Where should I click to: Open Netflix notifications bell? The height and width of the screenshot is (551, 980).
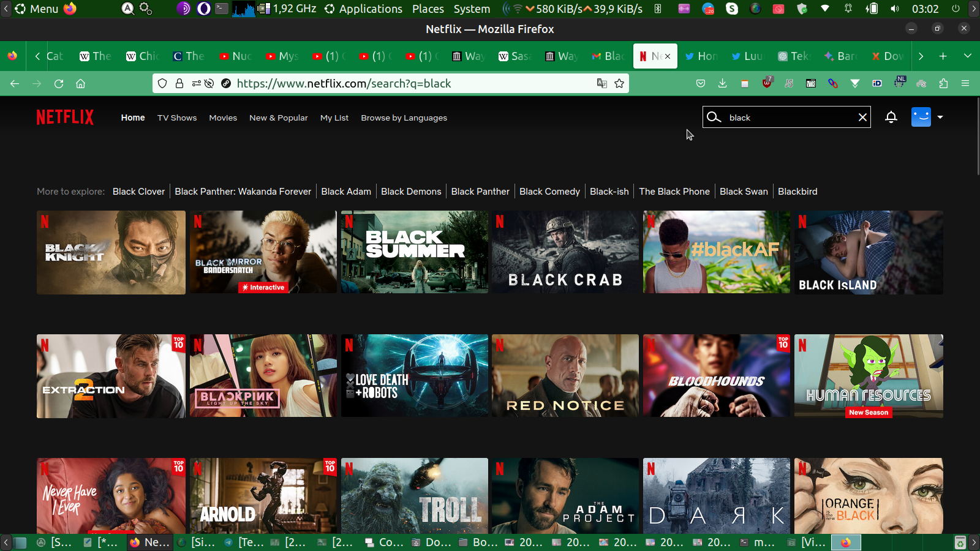(x=891, y=117)
